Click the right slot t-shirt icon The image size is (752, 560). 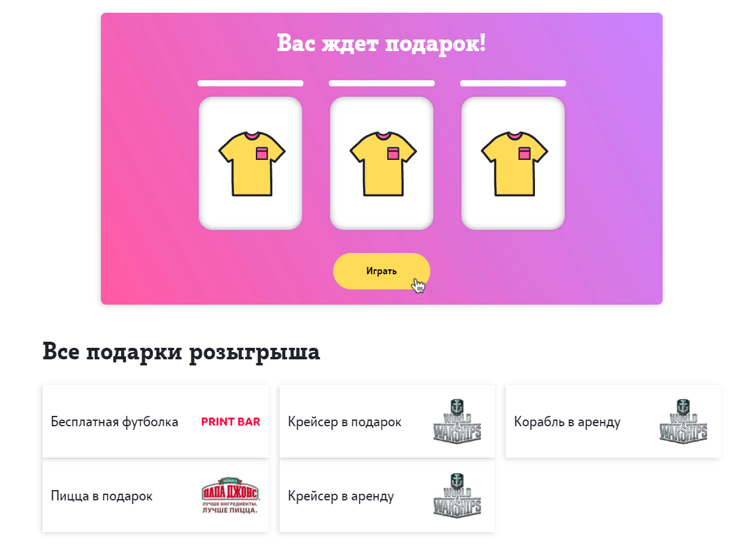point(514,164)
